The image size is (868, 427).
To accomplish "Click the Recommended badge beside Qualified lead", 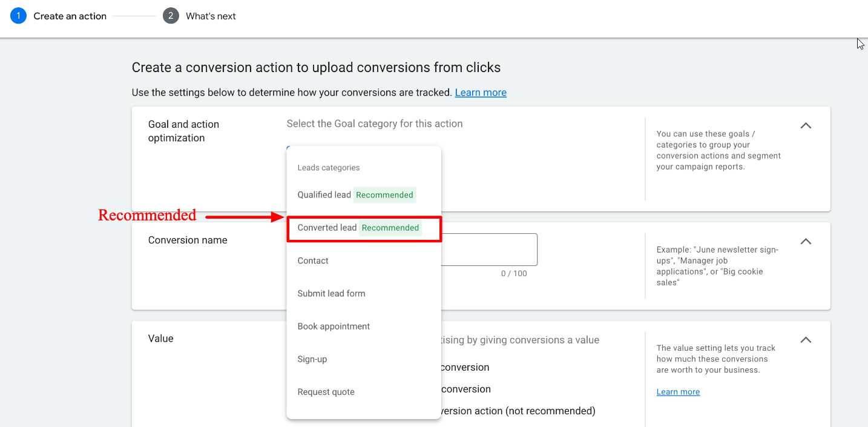I will [x=384, y=195].
